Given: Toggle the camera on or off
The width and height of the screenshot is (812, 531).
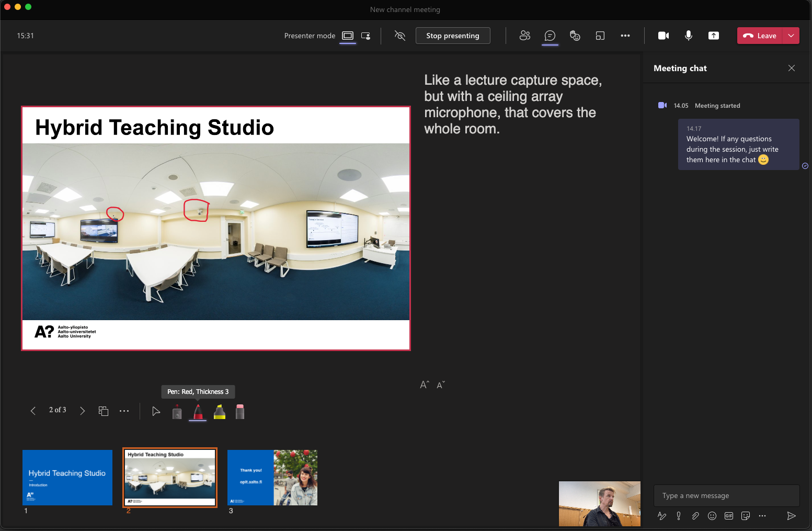Looking at the screenshot, I should tap(664, 36).
